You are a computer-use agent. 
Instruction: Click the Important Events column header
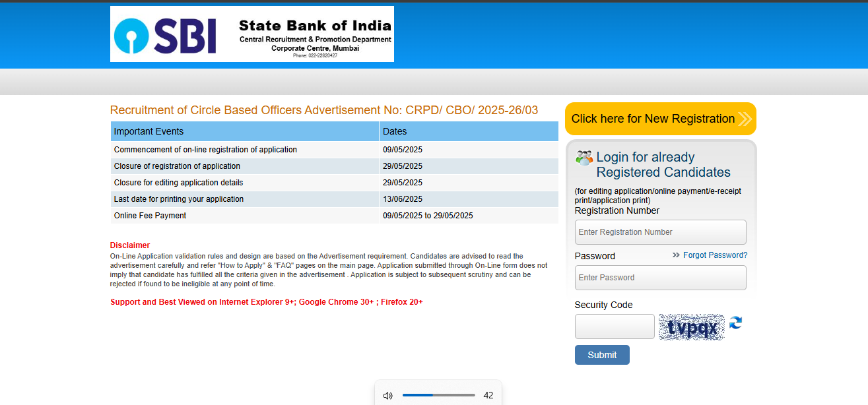pyautogui.click(x=245, y=131)
